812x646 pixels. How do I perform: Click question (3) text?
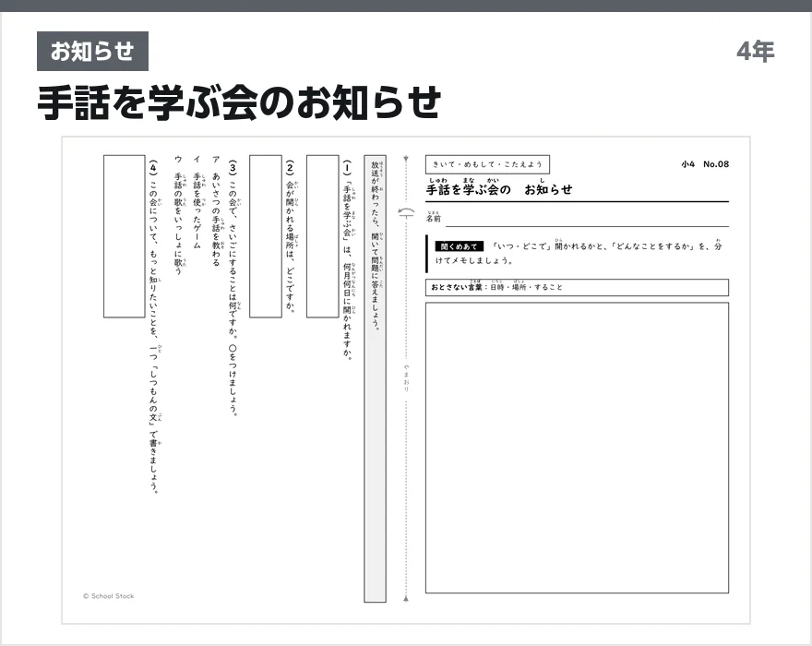(x=233, y=288)
